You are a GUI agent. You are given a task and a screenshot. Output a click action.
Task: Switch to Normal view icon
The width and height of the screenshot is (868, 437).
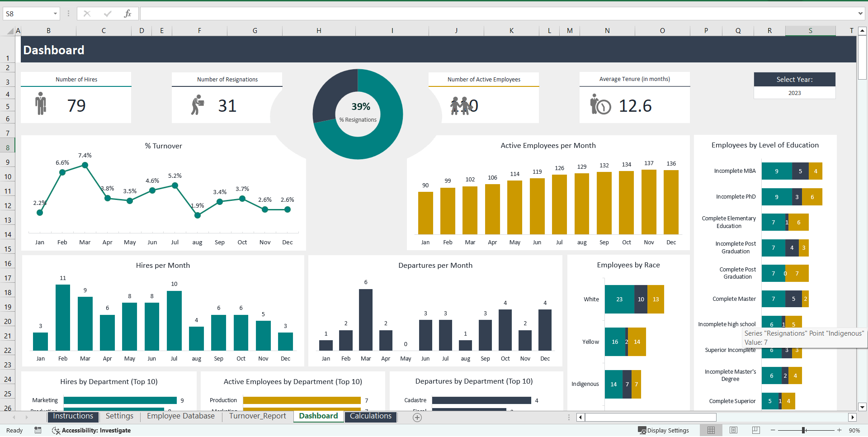(x=711, y=430)
